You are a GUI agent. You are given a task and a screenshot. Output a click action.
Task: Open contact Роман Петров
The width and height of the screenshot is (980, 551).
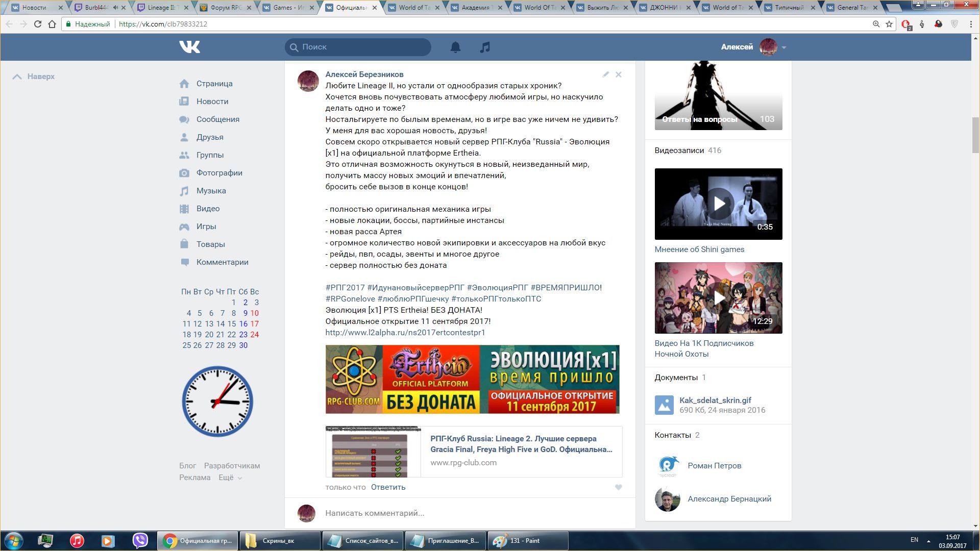[714, 466]
